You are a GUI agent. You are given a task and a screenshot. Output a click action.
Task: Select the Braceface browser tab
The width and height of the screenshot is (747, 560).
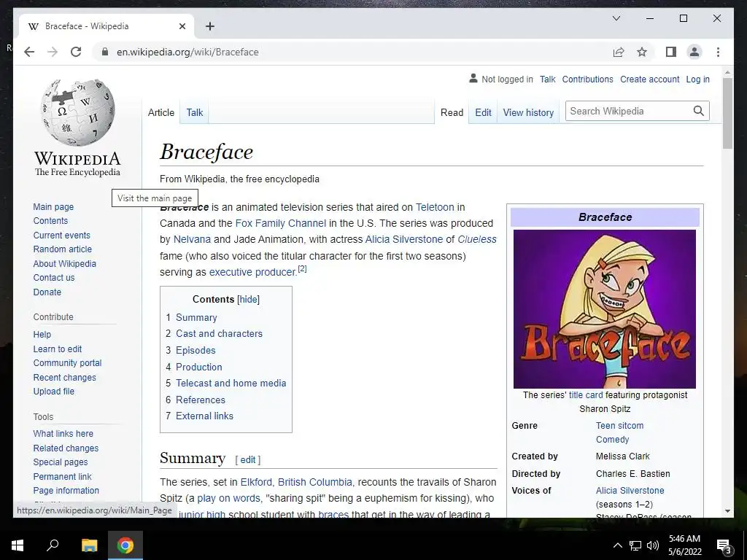click(x=106, y=26)
